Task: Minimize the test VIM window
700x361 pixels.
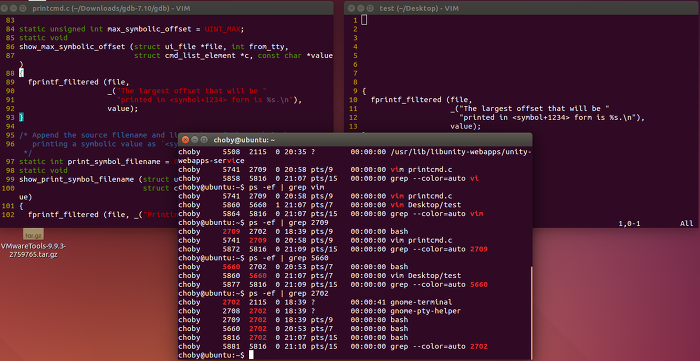Action: [361, 8]
